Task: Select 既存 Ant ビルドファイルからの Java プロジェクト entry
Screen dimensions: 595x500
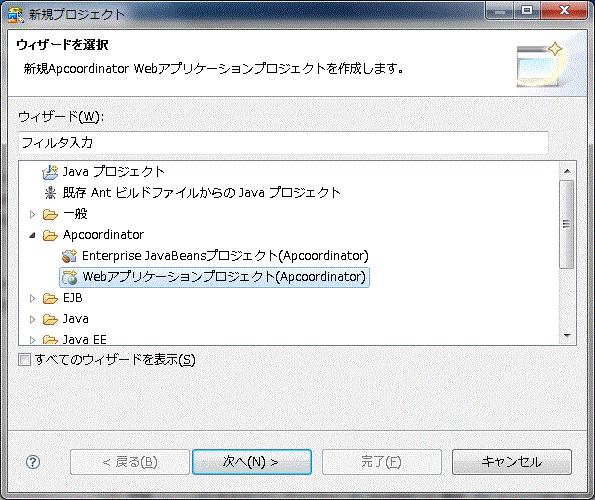Action: point(201,193)
